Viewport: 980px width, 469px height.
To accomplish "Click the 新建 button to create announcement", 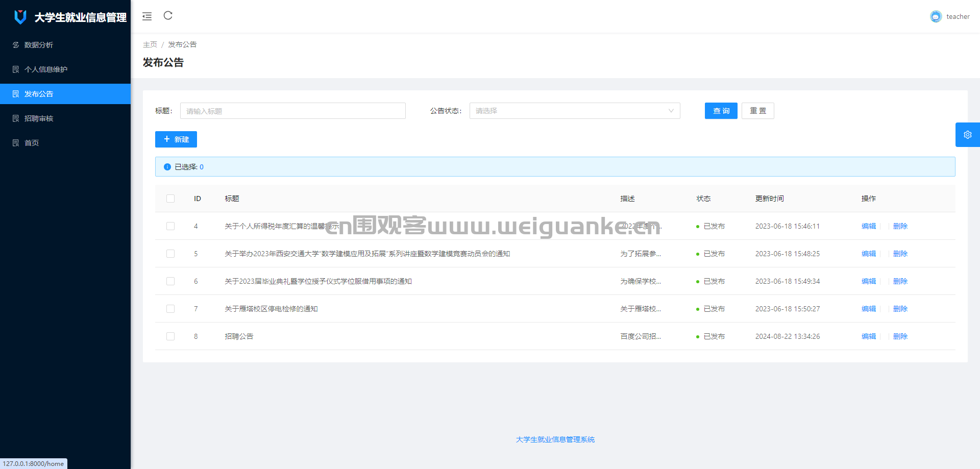I will click(176, 139).
